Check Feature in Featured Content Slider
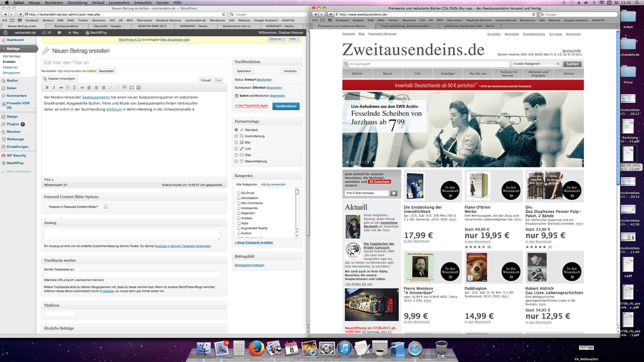Viewport: 644px width, 362px height. click(x=106, y=207)
